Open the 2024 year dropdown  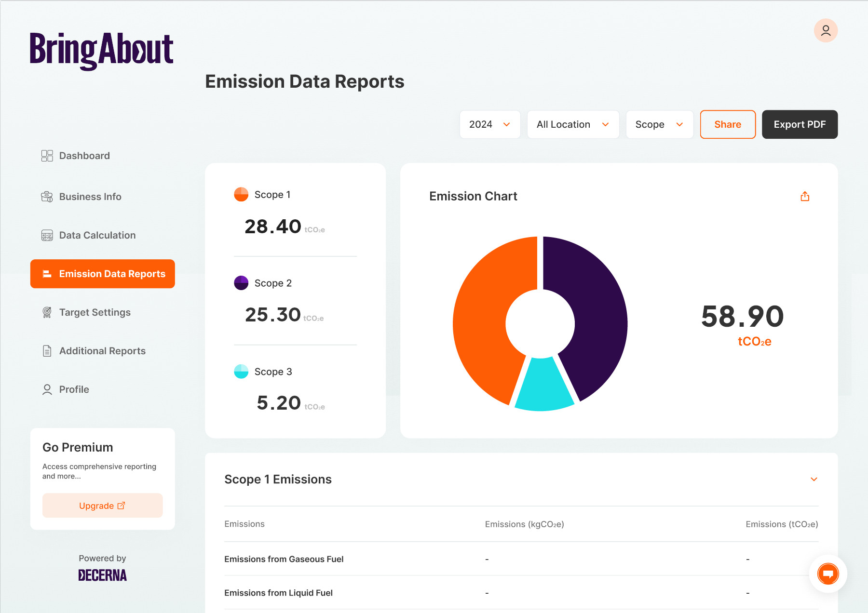click(x=490, y=124)
